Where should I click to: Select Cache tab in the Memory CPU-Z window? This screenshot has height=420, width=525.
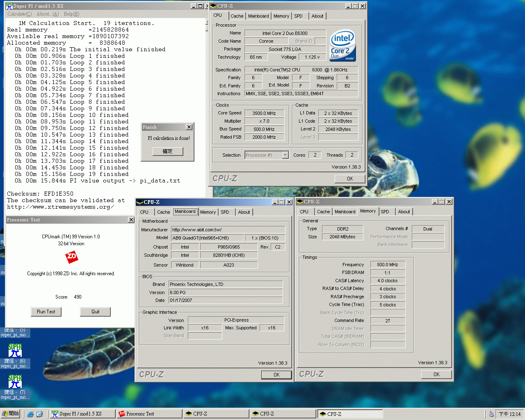(324, 212)
